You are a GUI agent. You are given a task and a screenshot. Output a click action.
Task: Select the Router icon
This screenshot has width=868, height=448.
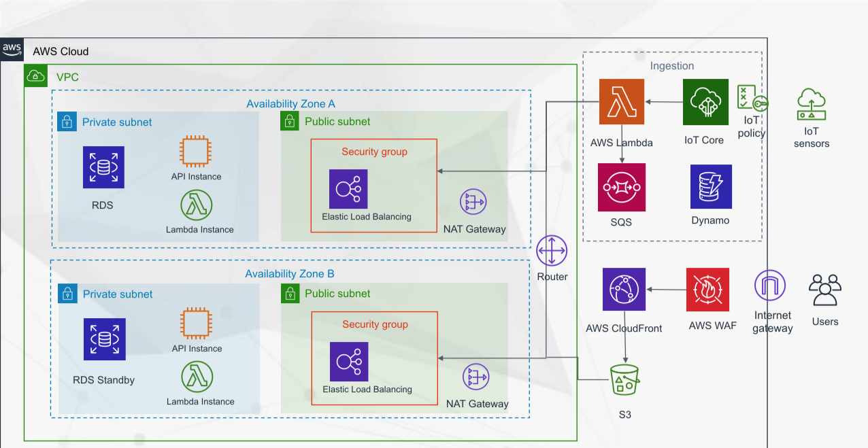coord(552,251)
